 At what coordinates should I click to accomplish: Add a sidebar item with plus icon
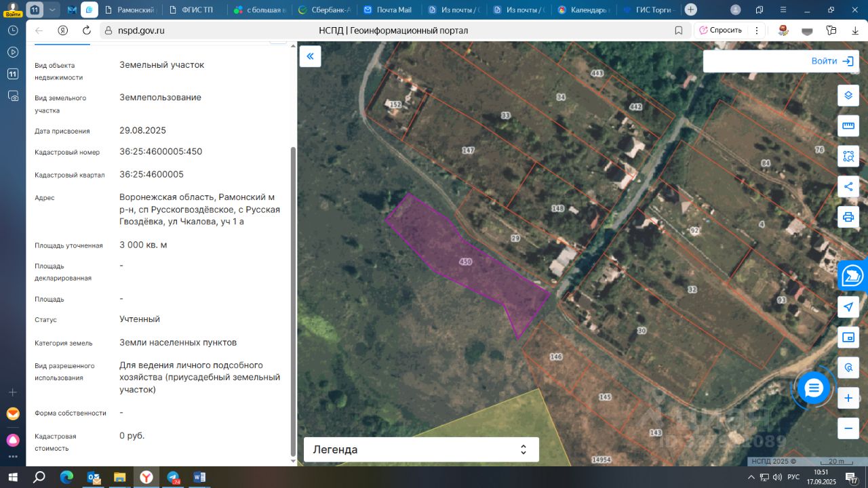tap(13, 392)
